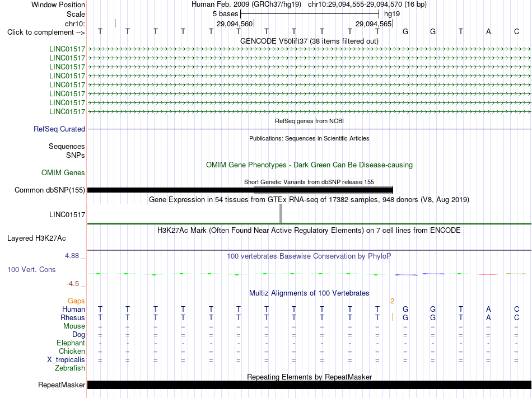The width and height of the screenshot is (532, 398).
Task: Open the H3K27Ac Mark track title
Action: (x=309, y=231)
